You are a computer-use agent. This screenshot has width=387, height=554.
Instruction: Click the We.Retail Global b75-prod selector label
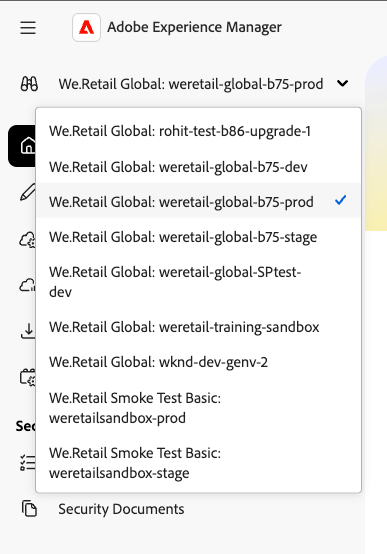tap(191, 84)
